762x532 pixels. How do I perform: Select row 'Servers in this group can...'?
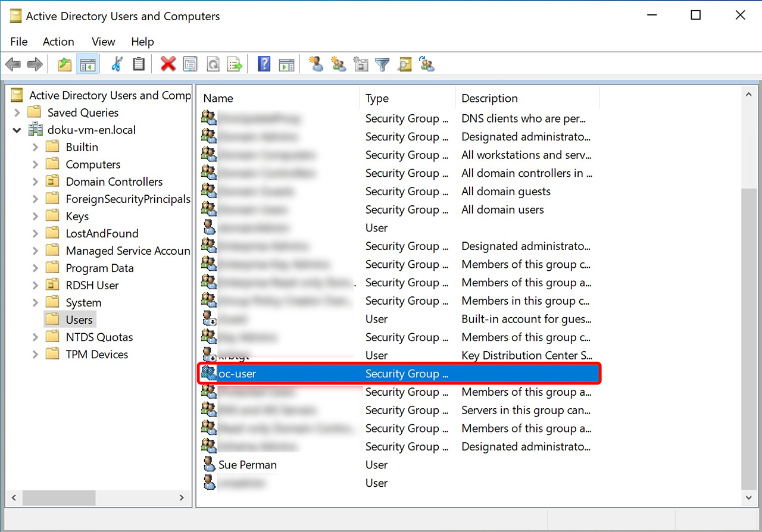coord(399,410)
